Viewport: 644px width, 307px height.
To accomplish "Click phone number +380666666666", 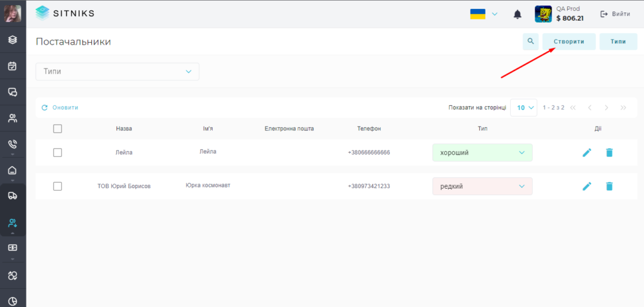I will click(369, 152).
